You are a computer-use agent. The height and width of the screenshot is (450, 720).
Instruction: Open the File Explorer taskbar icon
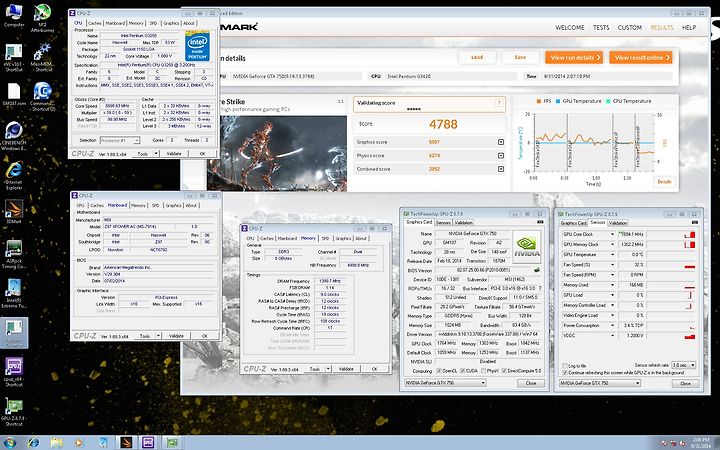coord(56,443)
